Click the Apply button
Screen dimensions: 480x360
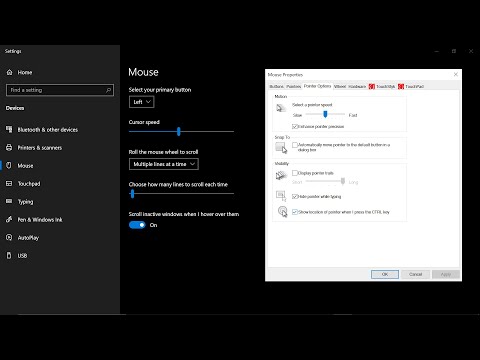(x=446, y=274)
